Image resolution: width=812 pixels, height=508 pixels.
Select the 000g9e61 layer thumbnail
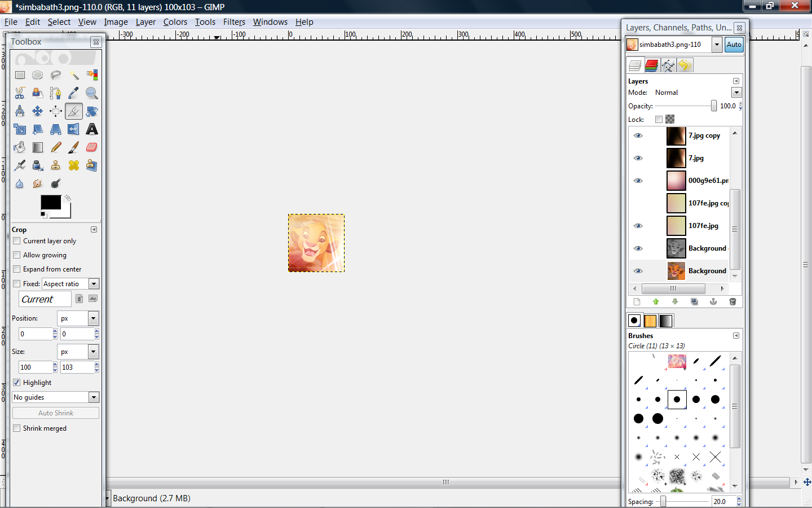pyautogui.click(x=676, y=181)
